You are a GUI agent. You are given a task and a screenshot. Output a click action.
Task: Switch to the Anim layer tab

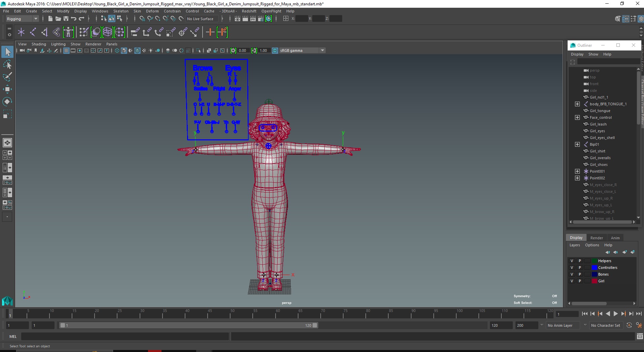click(615, 238)
